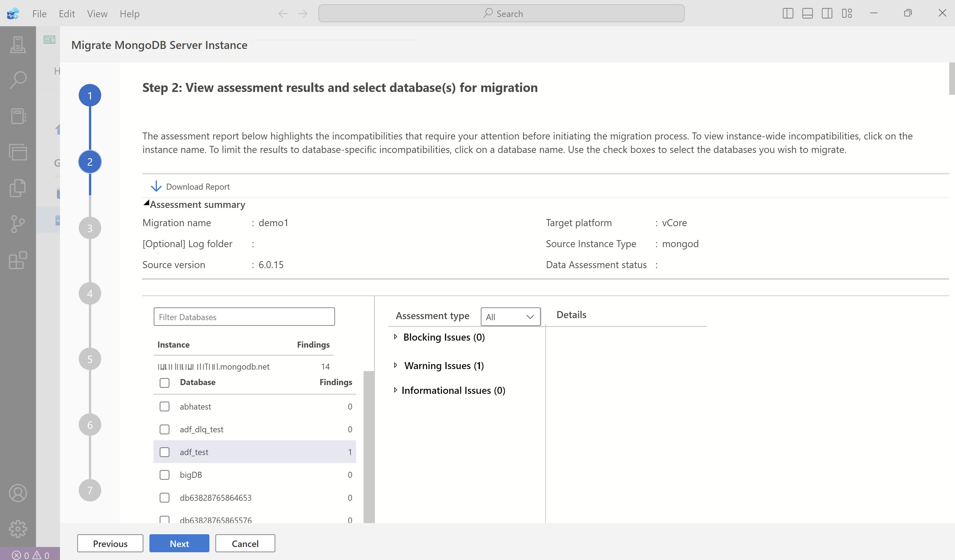Click the Filter Databases input field
This screenshot has width=955, height=560.
pyautogui.click(x=243, y=317)
